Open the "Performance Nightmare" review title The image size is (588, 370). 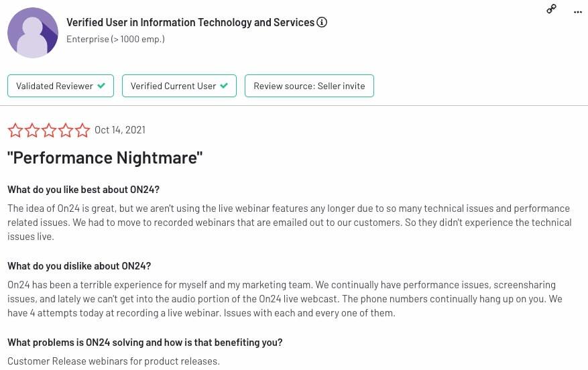tap(105, 158)
